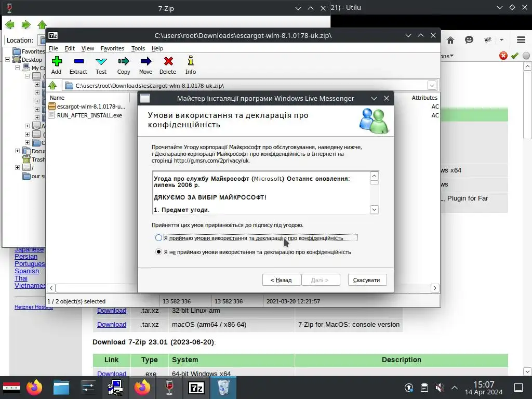
Task: Accept the terms with the 'Я приймаю' radio button
Action: pos(158,238)
